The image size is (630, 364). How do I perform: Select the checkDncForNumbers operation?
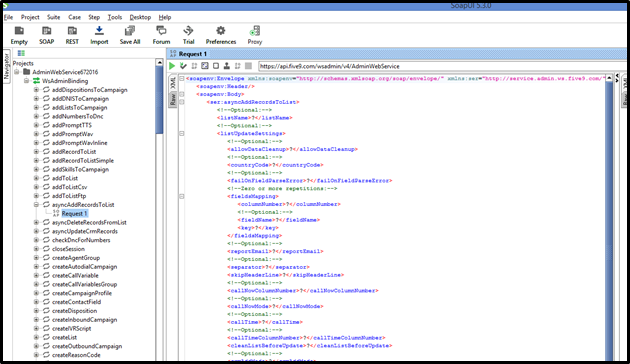81,240
